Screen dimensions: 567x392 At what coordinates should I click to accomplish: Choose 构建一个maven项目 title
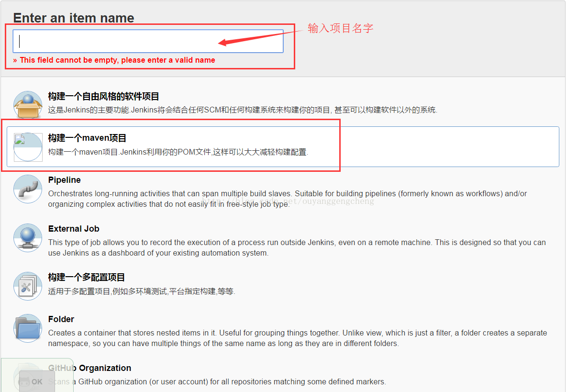(87, 138)
